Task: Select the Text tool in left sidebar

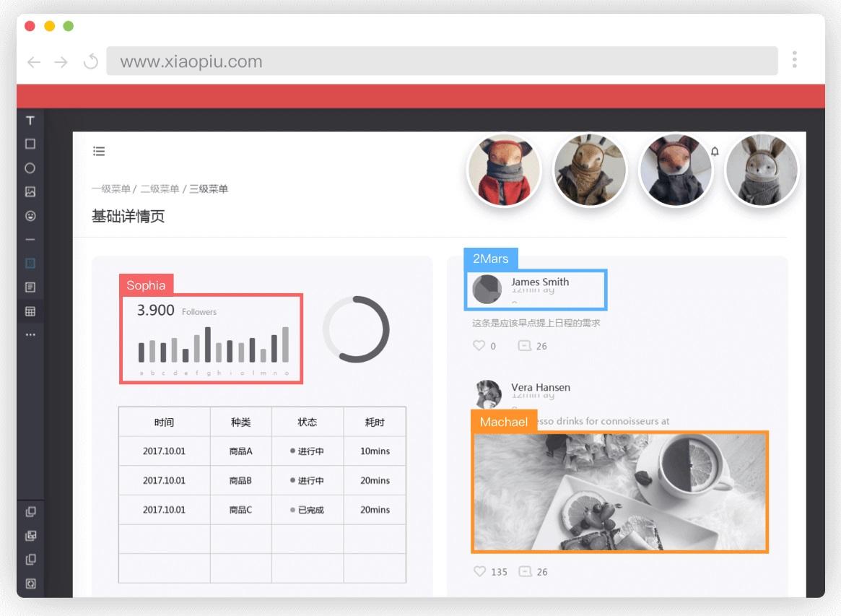Action: [30, 120]
